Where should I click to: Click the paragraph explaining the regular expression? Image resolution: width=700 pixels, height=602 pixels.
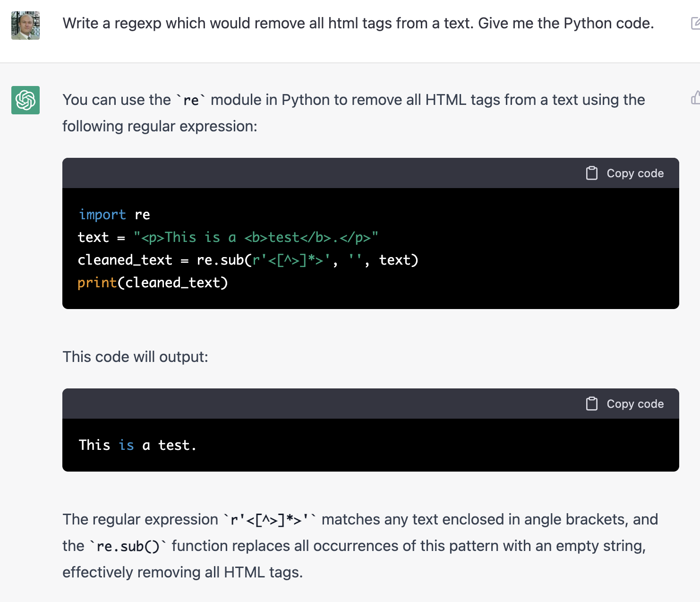pyautogui.click(x=360, y=546)
